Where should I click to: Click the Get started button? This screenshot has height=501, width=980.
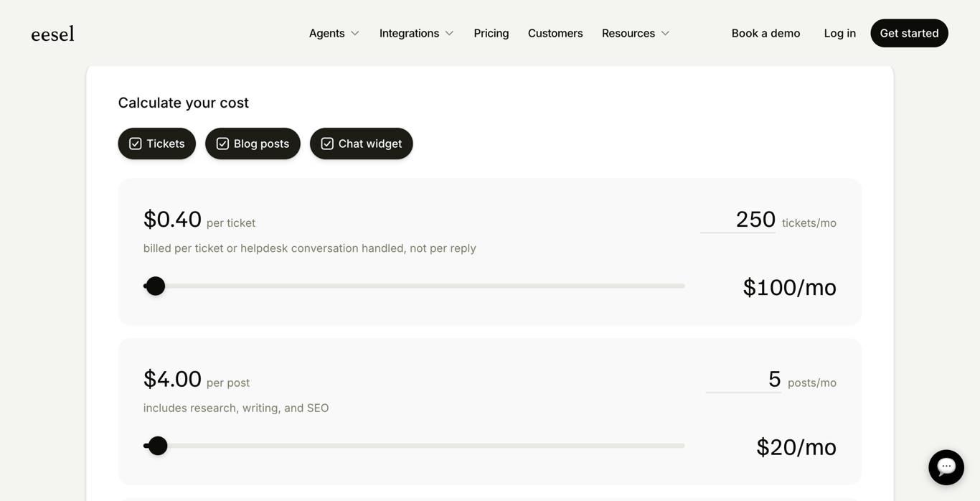(909, 33)
